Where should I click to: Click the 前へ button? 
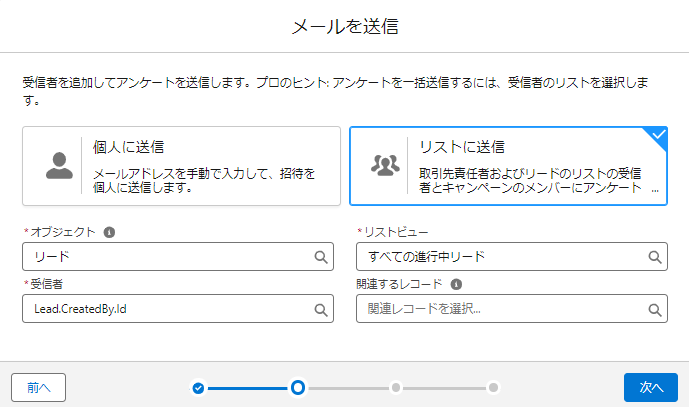[39, 388]
